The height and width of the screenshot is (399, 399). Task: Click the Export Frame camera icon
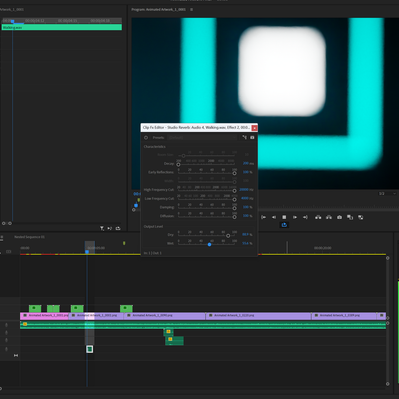339,217
